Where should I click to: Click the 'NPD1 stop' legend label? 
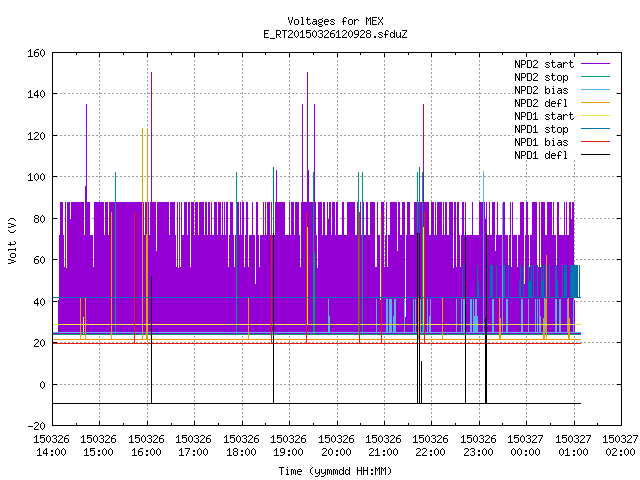click(541, 129)
